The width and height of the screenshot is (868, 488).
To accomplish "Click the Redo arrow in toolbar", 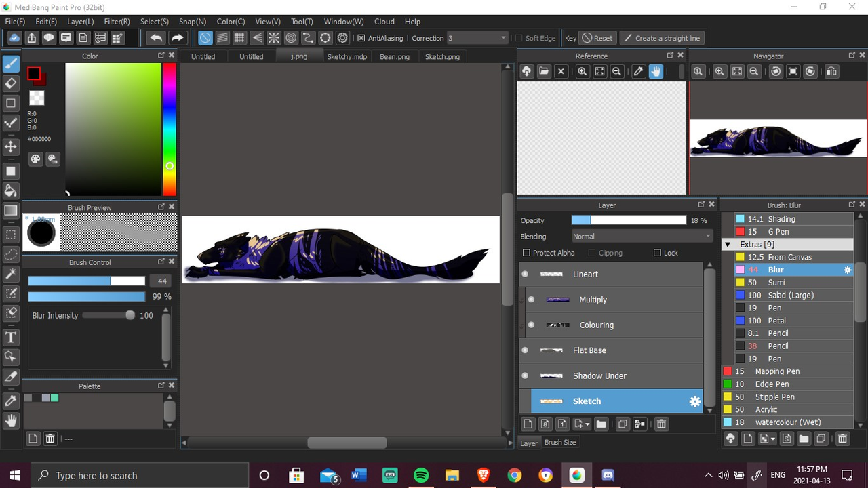I will point(178,38).
